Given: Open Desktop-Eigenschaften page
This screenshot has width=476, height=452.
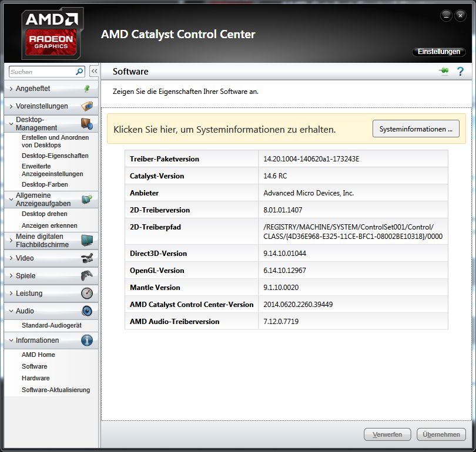Looking at the screenshot, I should click(55, 156).
